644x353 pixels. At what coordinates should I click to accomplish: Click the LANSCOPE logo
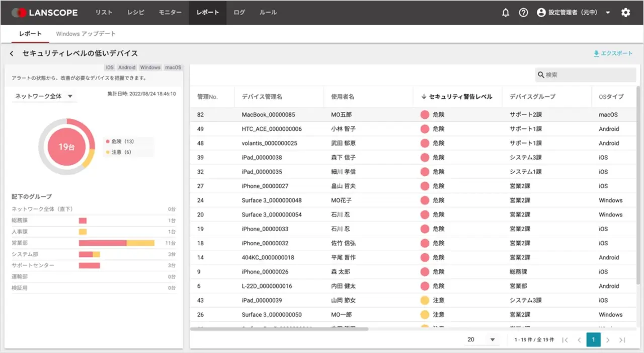45,13
